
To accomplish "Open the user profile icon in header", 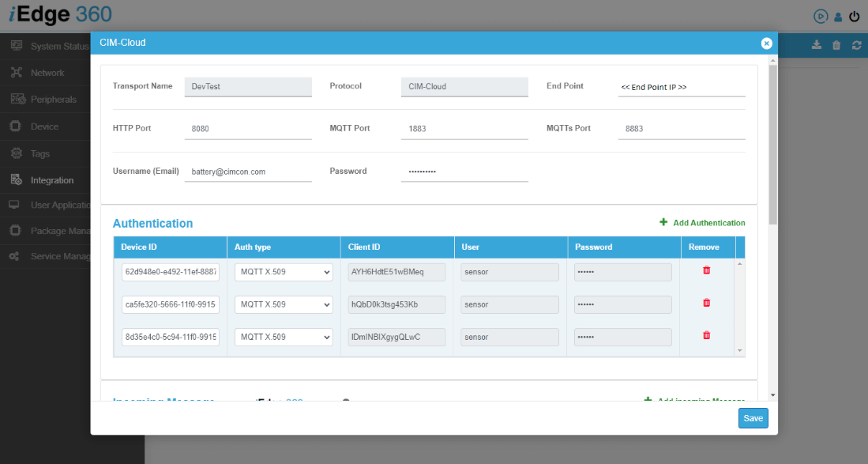I will (839, 16).
